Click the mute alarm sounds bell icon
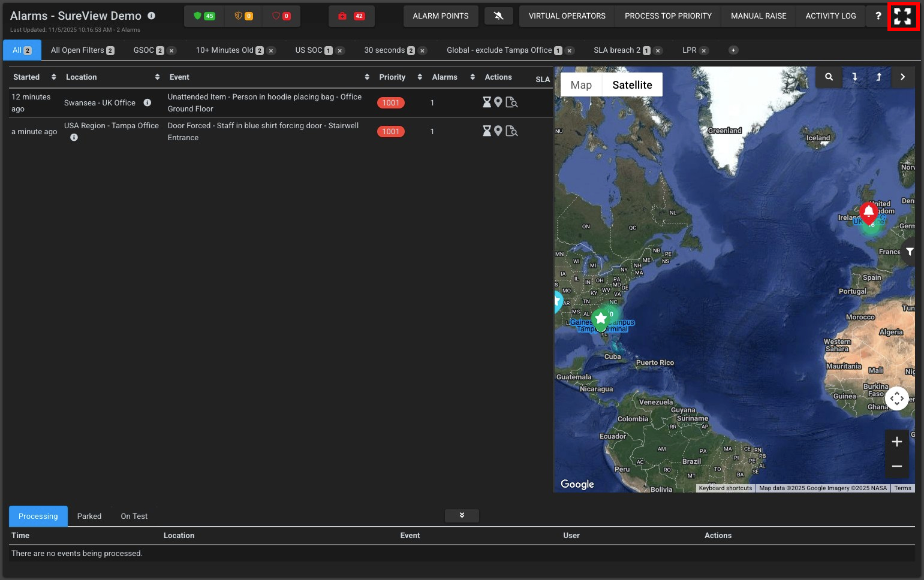Image resolution: width=924 pixels, height=580 pixels. coord(498,16)
